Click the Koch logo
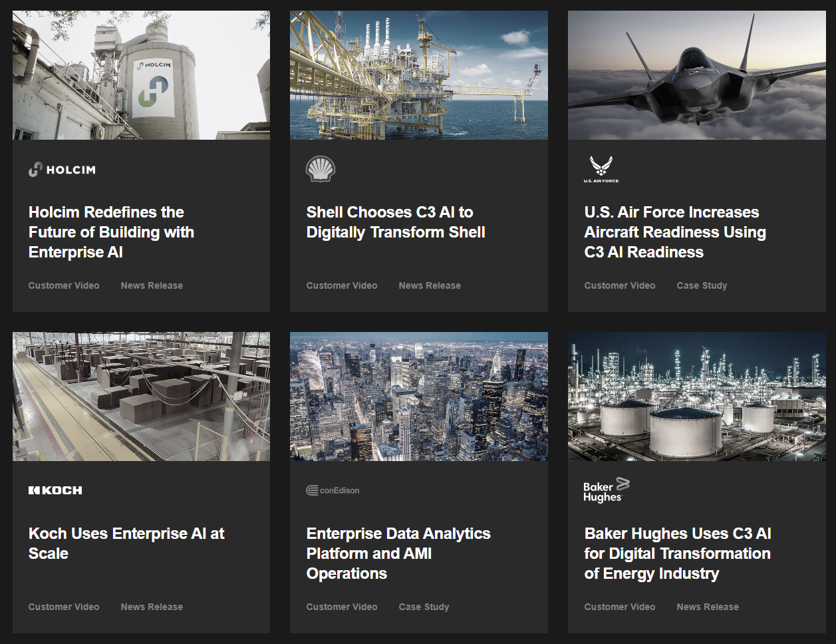Viewport: 836px width, 644px height. [x=55, y=490]
